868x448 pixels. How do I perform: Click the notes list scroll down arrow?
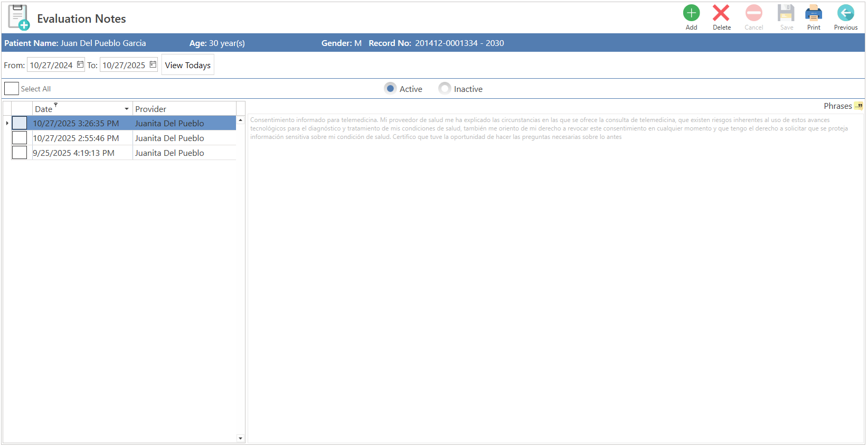coord(240,438)
